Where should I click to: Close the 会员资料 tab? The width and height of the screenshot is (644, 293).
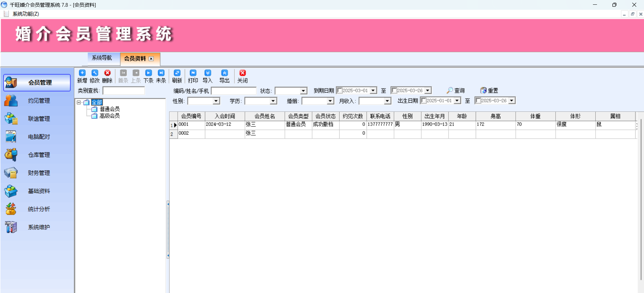tap(151, 59)
